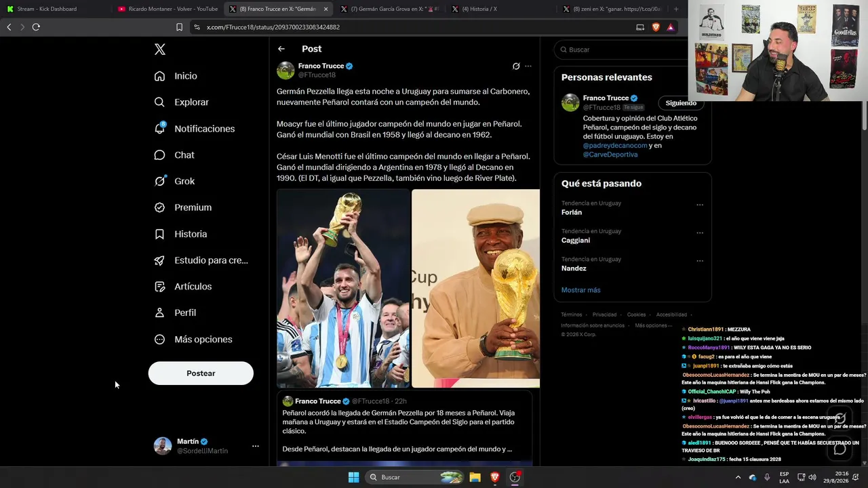Open File Explorer from the taskbar

475,477
